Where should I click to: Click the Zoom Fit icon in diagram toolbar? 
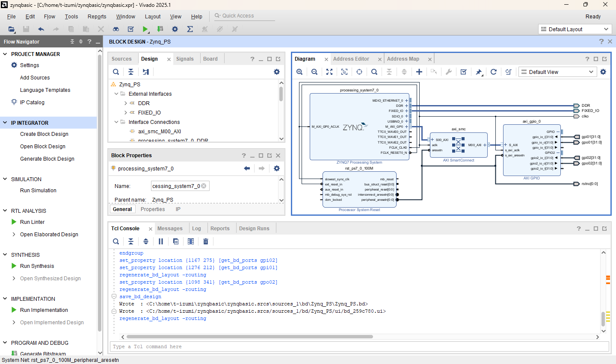329,72
